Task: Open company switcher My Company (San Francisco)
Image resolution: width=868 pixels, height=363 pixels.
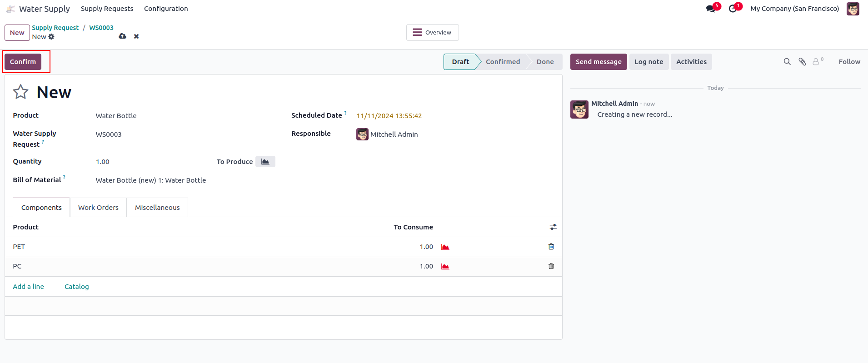Action: (794, 9)
